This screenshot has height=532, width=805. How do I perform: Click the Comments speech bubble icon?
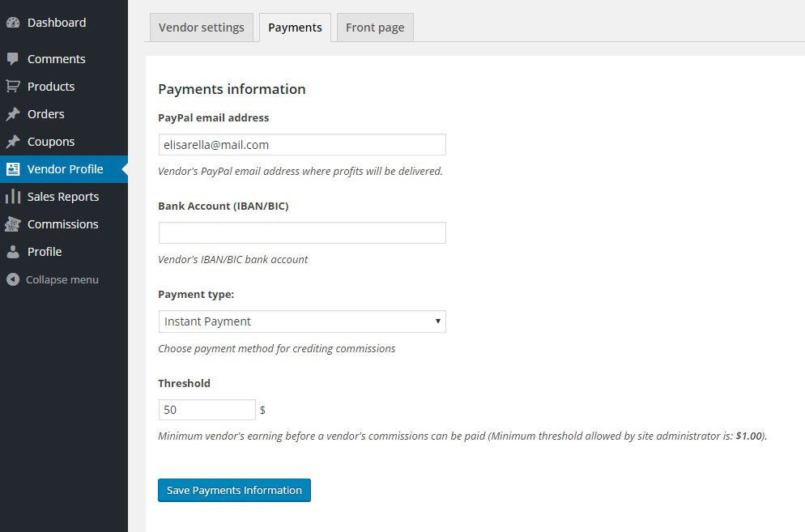[13, 59]
